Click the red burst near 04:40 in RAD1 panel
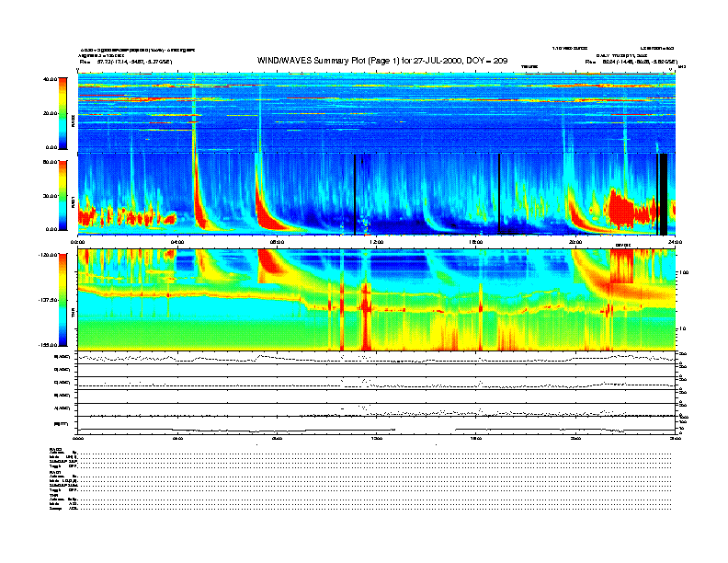The width and height of the screenshot is (728, 563). click(x=200, y=207)
